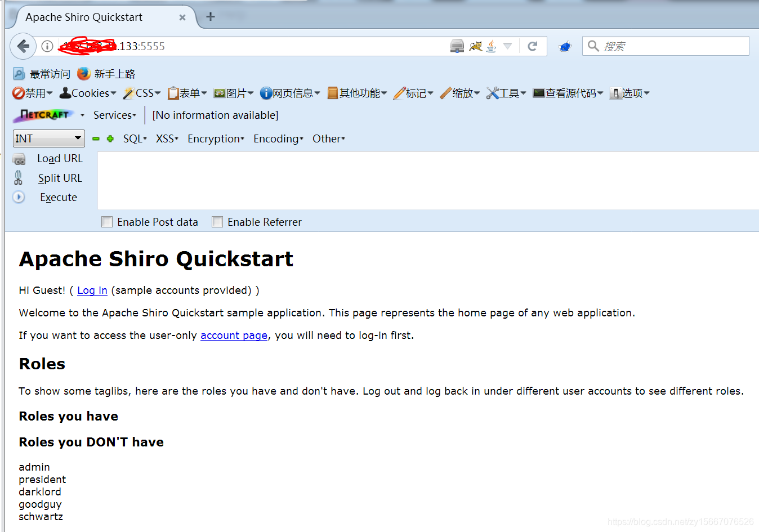Open the site information icon in address bar
This screenshot has width=759, height=532.
tap(47, 46)
